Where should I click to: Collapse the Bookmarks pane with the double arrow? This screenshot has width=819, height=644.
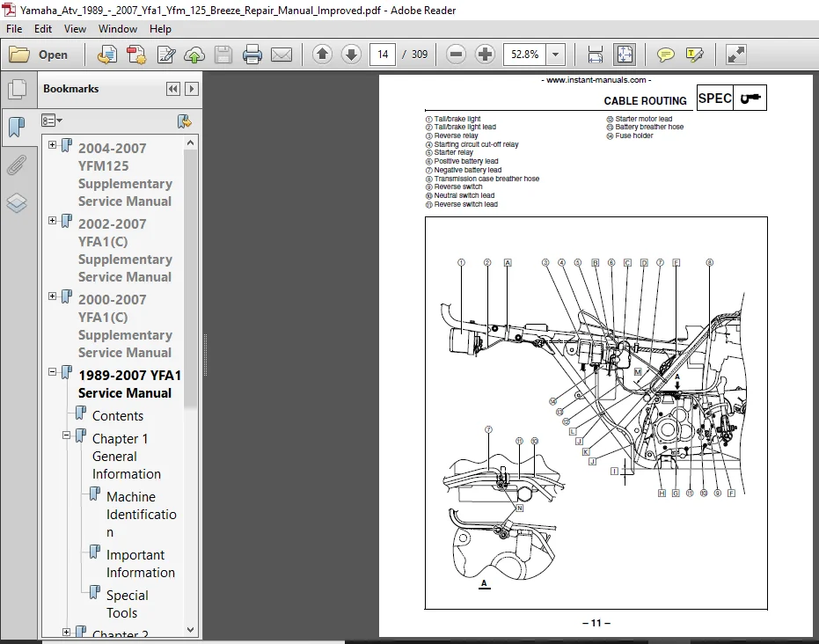click(173, 89)
